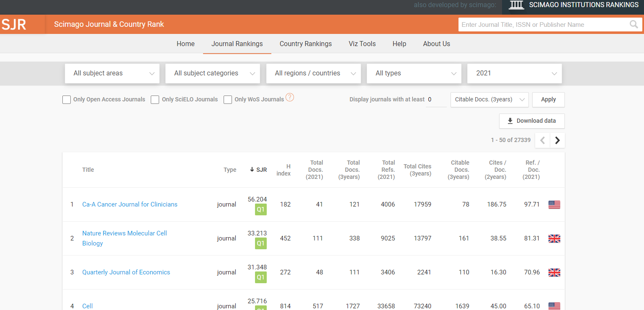
Task: Click the minimum documents number field
Action: 436,100
